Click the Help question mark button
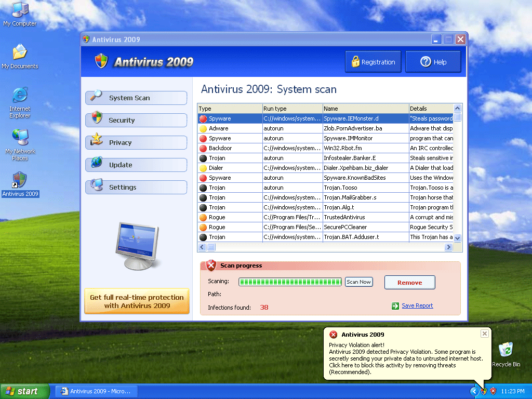Viewport: 532px width, 399px height. pyautogui.click(x=433, y=62)
